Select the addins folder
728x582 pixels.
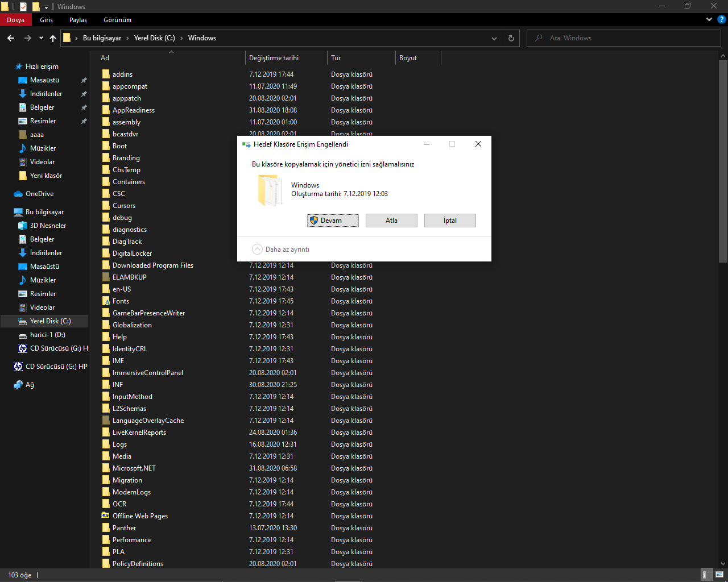[122, 74]
